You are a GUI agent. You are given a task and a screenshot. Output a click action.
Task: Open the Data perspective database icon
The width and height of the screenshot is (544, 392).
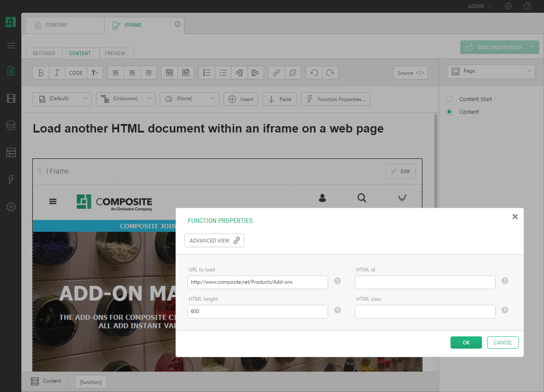coord(11,125)
